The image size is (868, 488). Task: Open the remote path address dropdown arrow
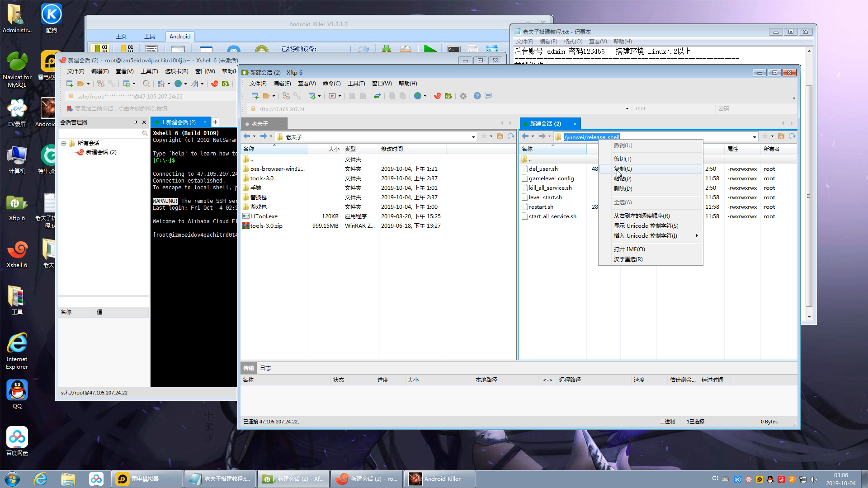[755, 137]
